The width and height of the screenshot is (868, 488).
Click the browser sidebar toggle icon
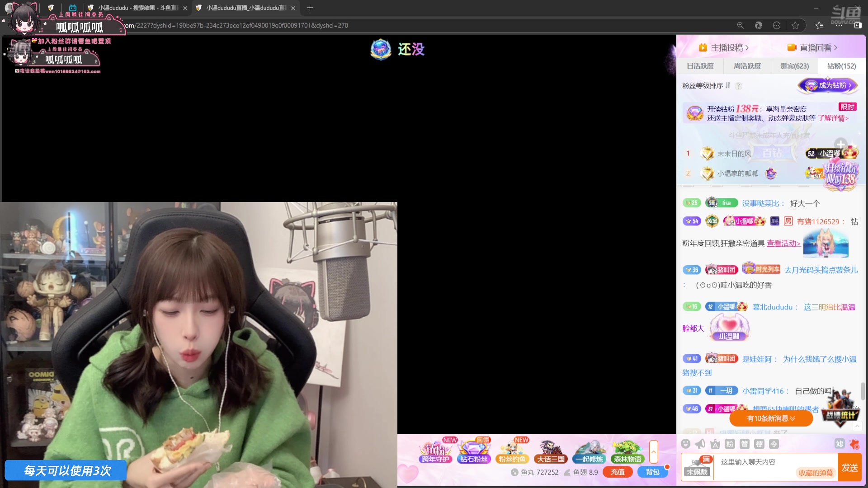858,25
